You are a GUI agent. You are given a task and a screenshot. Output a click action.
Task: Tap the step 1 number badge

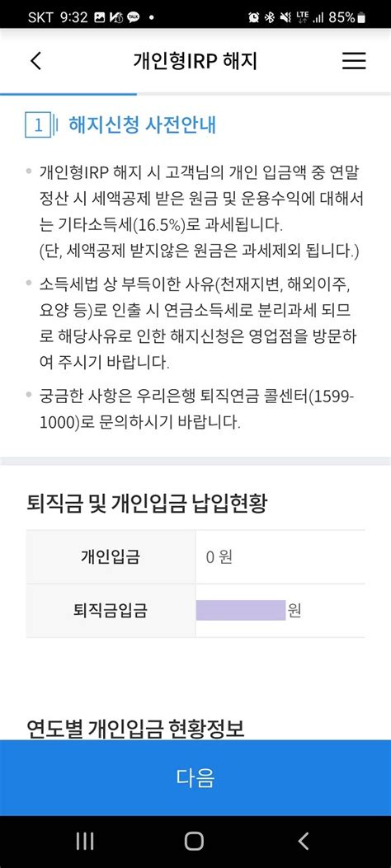pos(38,125)
